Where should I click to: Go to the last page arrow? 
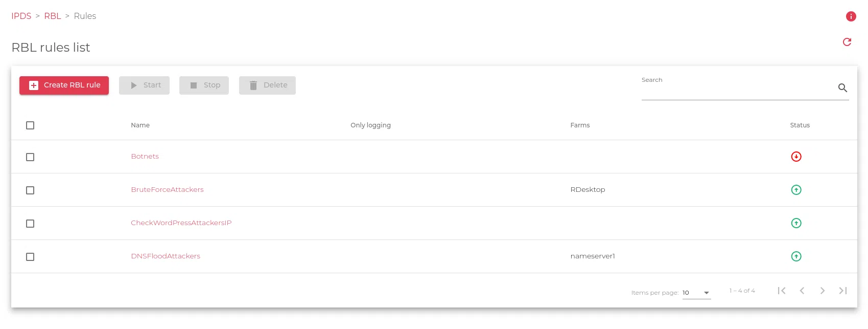pos(842,291)
